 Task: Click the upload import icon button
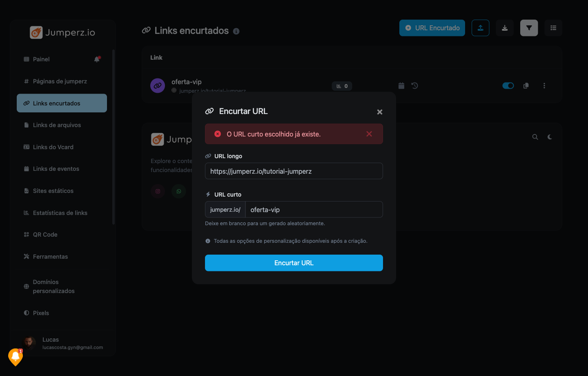[x=481, y=28]
